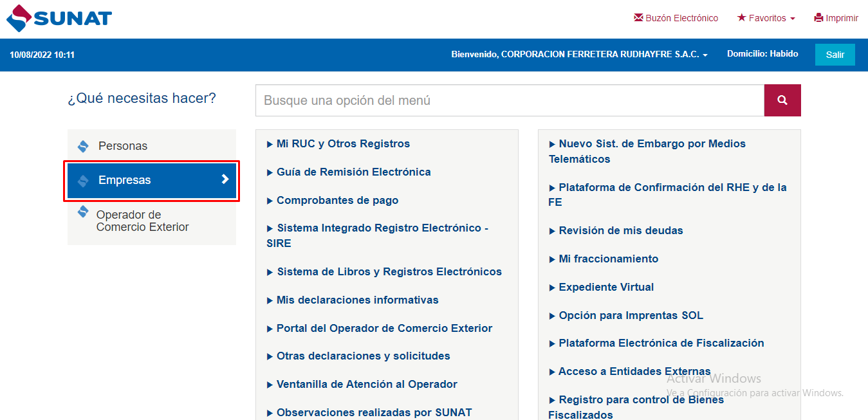
Task: Click the search field for menu options
Action: (510, 100)
